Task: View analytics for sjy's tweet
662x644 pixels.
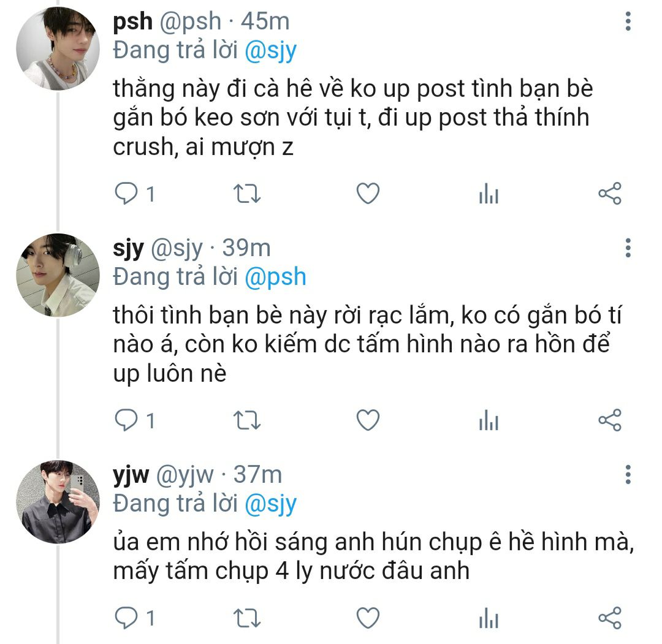Action: pyautogui.click(x=489, y=420)
